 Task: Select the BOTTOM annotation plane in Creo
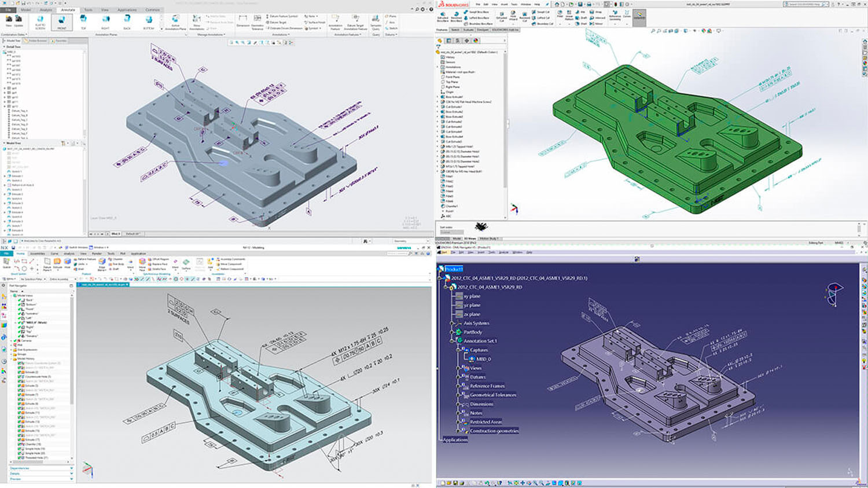point(149,23)
